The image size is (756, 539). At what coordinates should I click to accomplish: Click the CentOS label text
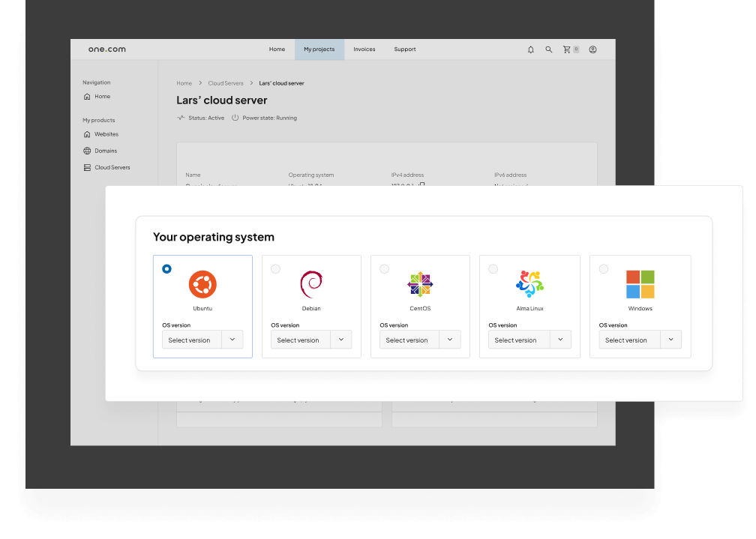coord(420,309)
